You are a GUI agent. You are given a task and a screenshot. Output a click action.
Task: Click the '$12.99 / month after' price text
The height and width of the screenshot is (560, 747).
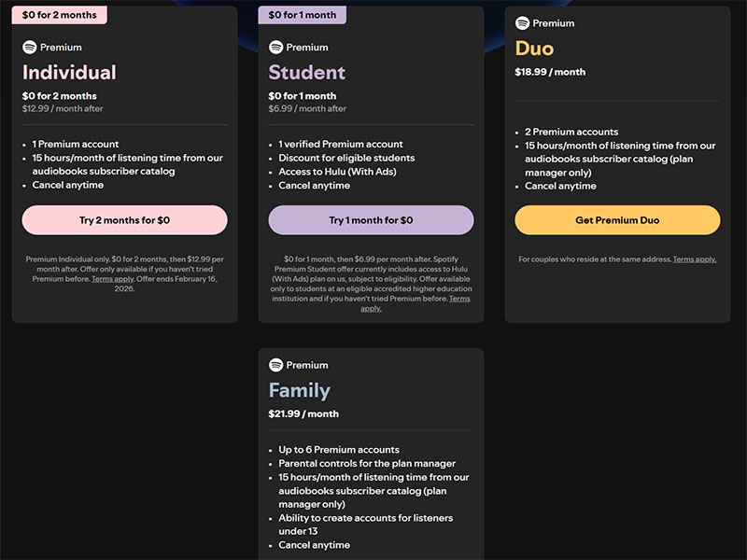[63, 108]
